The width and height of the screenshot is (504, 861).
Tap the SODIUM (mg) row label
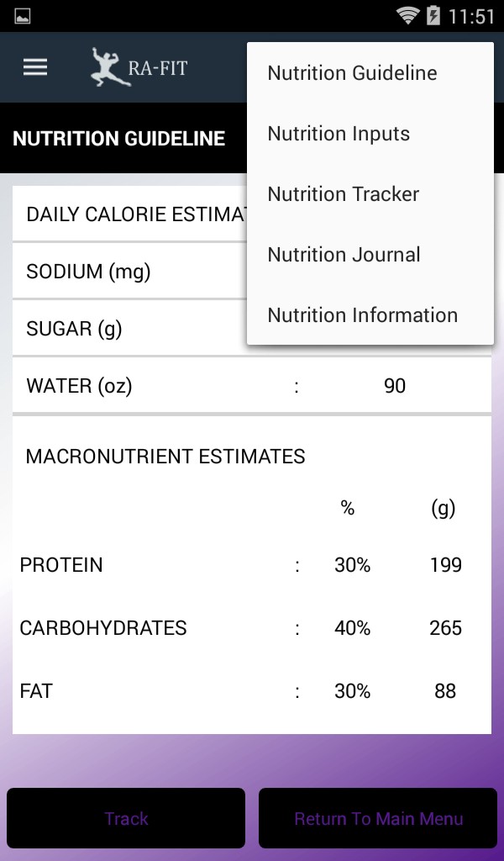[x=88, y=272]
